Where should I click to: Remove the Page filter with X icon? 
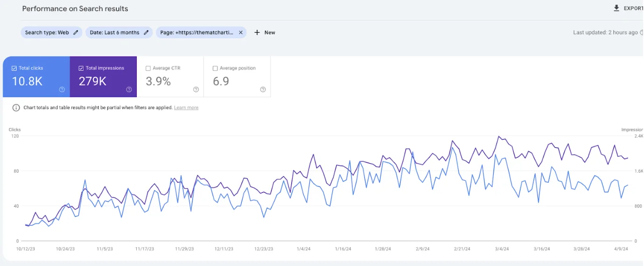241,33
